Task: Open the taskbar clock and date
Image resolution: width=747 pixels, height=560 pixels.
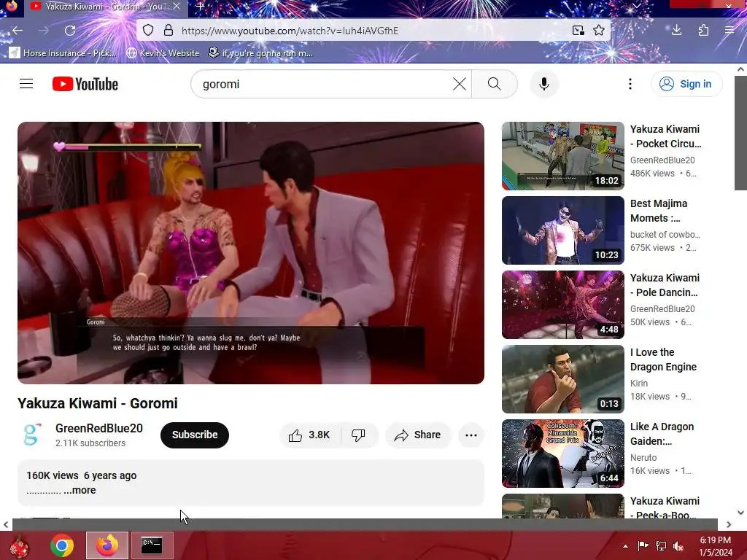Action: point(716,546)
